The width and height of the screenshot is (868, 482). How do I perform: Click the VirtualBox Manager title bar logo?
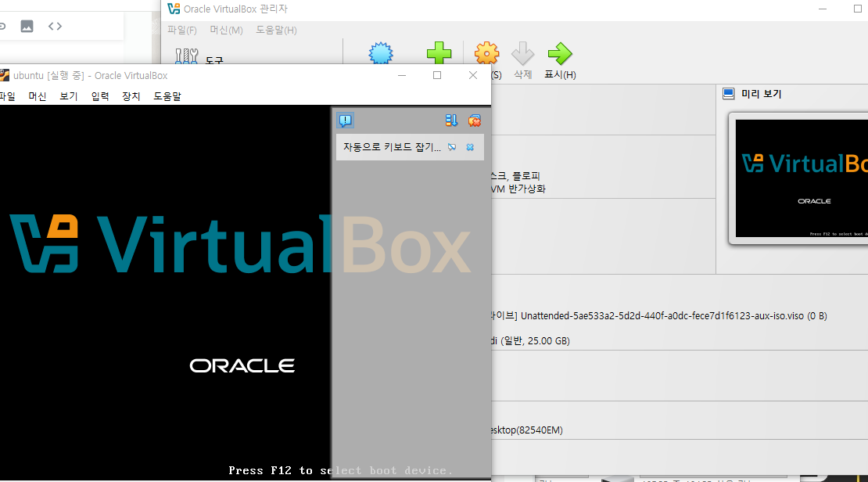pos(174,9)
